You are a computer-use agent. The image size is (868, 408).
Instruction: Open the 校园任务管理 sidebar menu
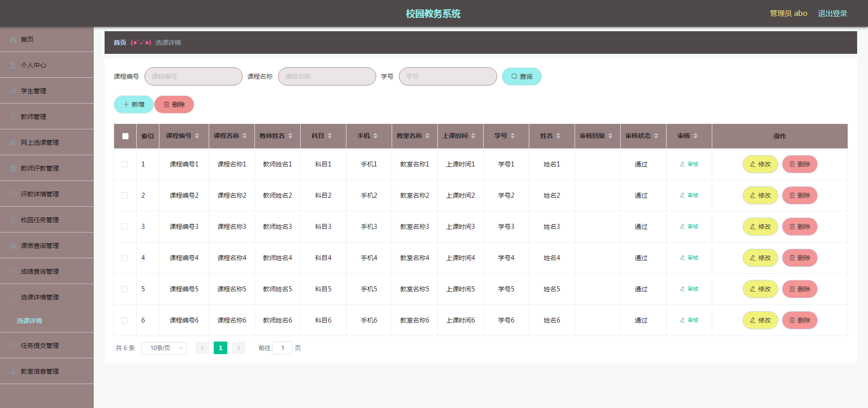coord(47,220)
